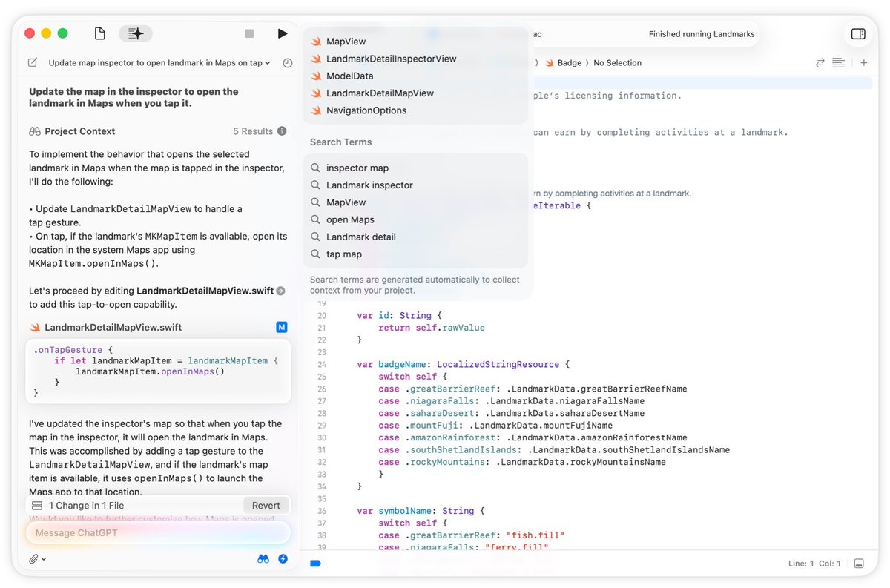
Task: Click the 5 Results info icon
Action: [x=282, y=131]
